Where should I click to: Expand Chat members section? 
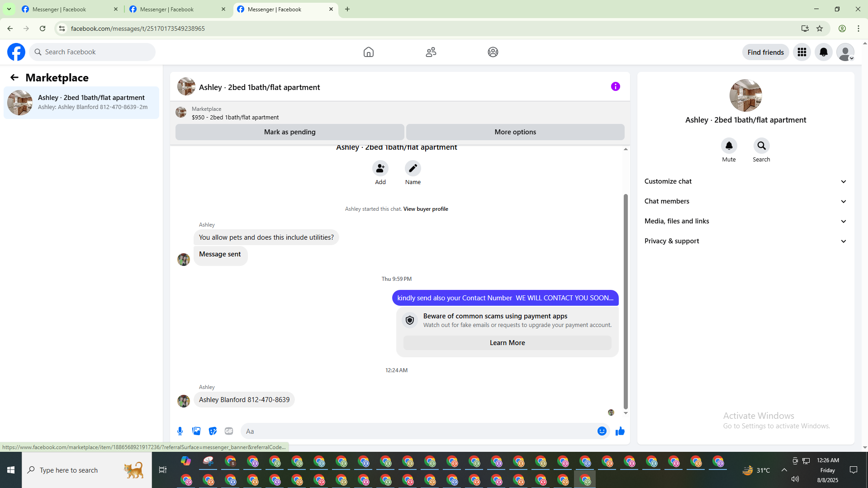tap(746, 201)
